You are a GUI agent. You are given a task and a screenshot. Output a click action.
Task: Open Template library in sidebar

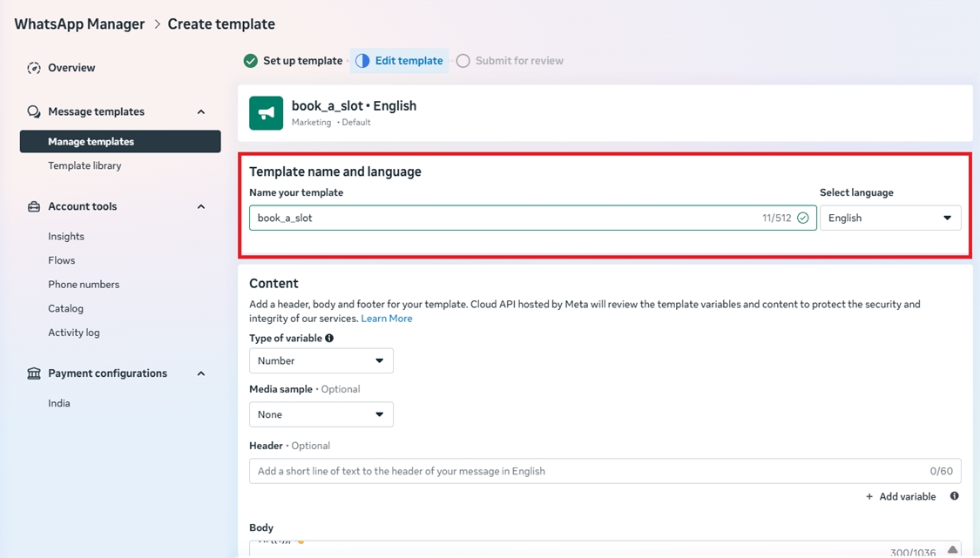(x=84, y=165)
